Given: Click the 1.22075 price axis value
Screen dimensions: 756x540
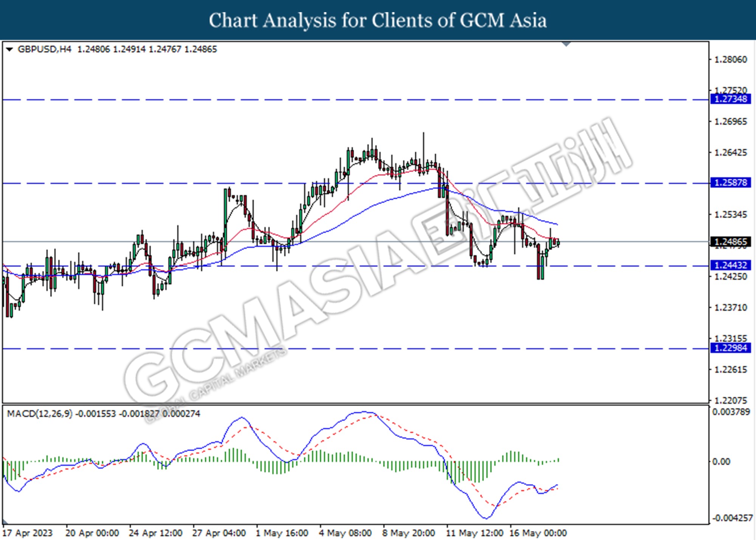Looking at the screenshot, I should click(730, 400).
